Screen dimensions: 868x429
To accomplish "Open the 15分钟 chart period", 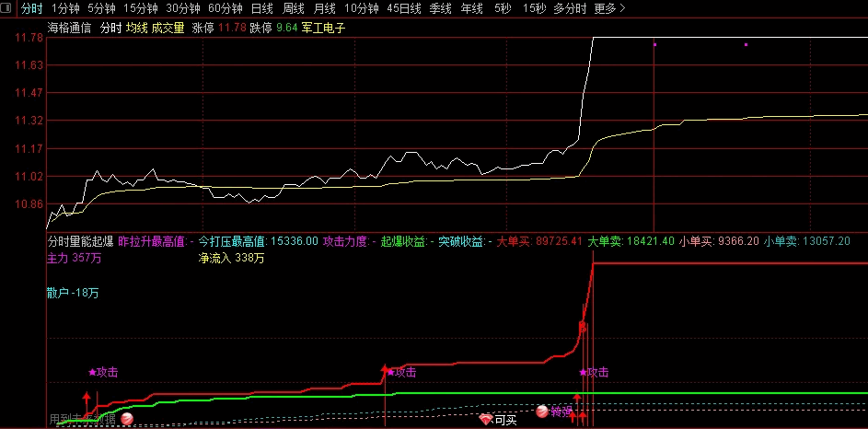I will tap(141, 8).
